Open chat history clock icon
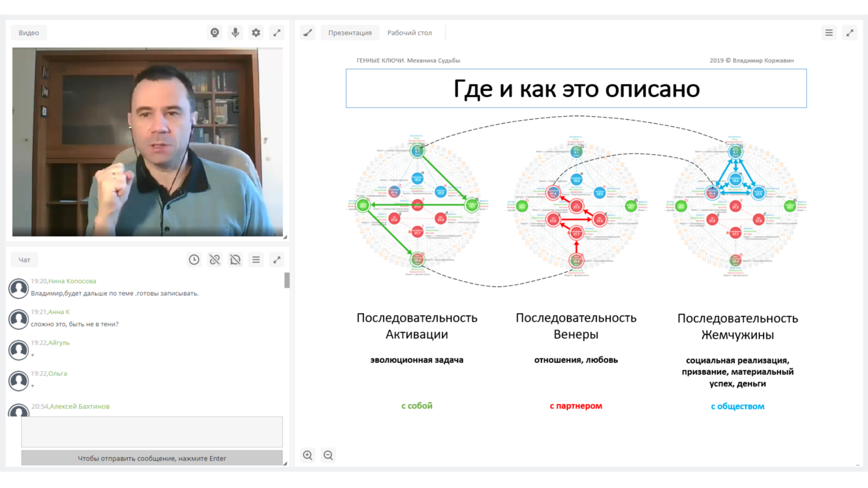The height and width of the screenshot is (488, 868). [194, 260]
